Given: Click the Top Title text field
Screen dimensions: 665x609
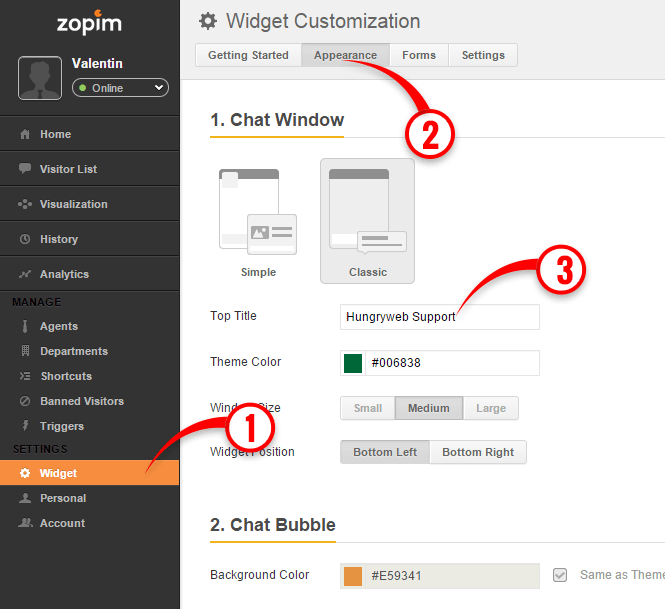Looking at the screenshot, I should coord(440,317).
